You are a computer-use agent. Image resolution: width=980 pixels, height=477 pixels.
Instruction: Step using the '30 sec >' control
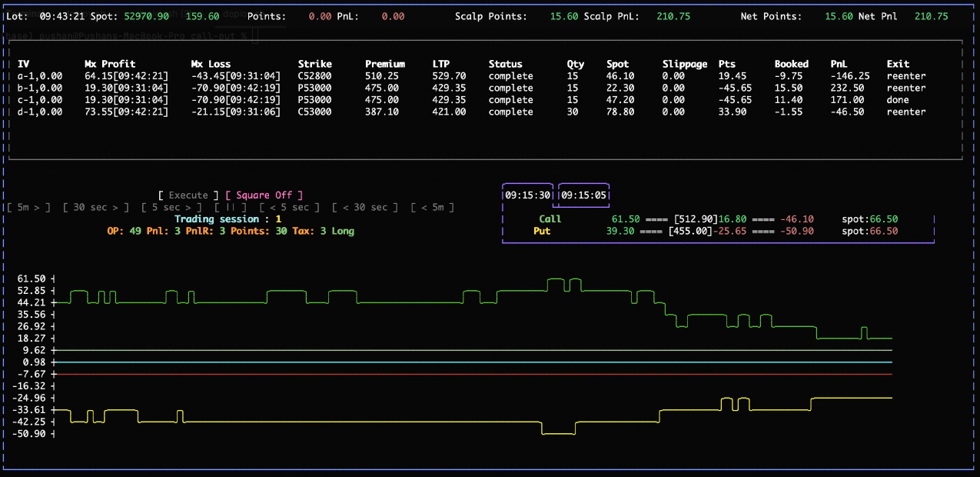click(x=96, y=207)
